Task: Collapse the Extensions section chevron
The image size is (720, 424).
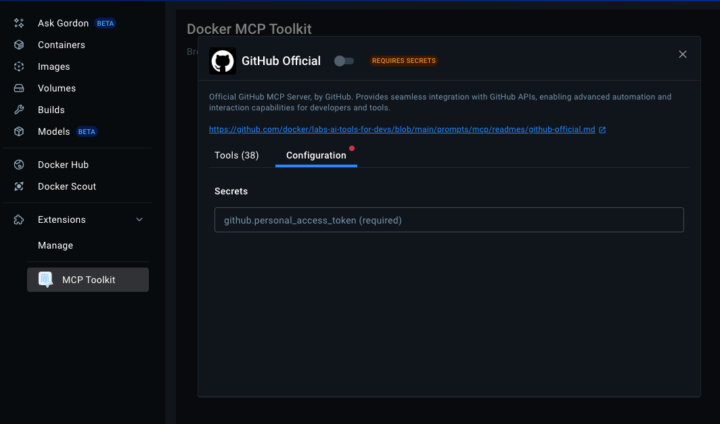Action: pos(139,220)
